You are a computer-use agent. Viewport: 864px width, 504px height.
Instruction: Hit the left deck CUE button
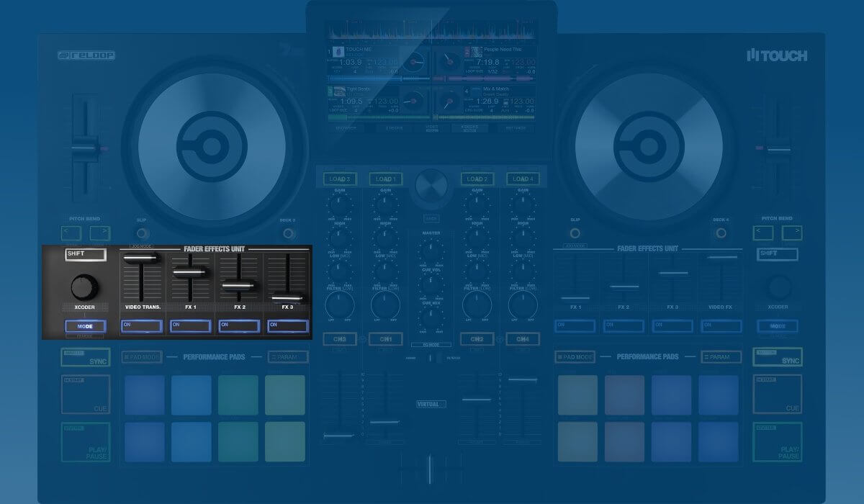[86, 394]
